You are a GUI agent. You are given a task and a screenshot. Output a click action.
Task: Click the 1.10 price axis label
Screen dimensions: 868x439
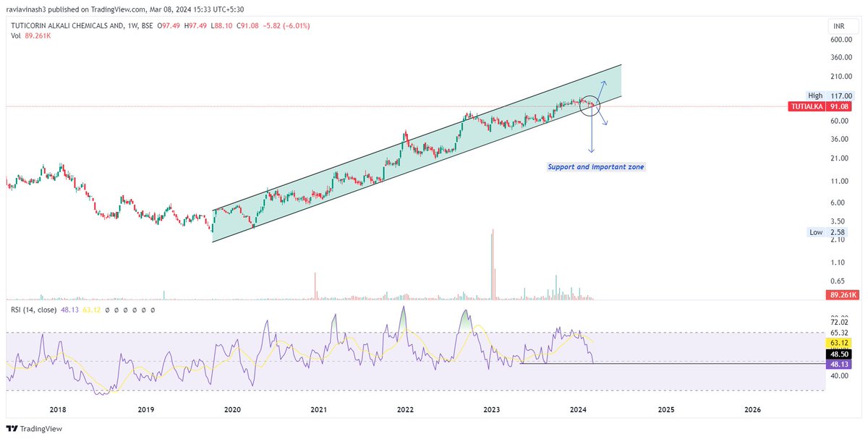pos(839,263)
